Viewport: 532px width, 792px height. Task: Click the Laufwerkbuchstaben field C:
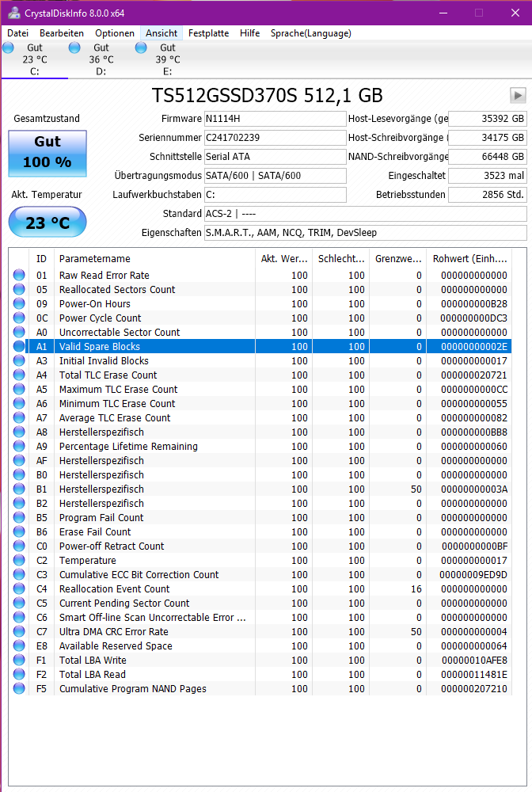(x=275, y=195)
